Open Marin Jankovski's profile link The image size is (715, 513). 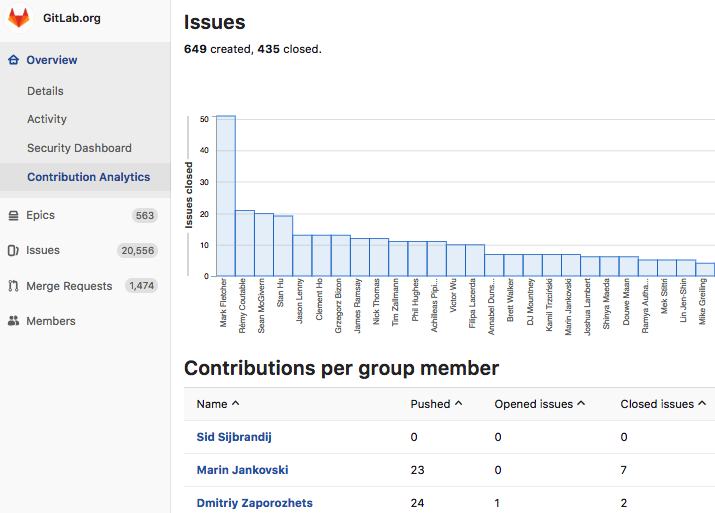pos(244,470)
